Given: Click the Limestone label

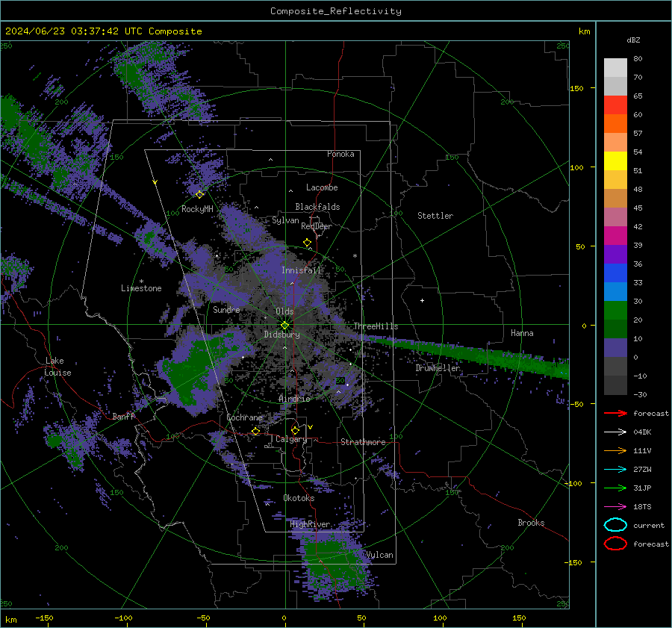Looking at the screenshot, I should 141,288.
